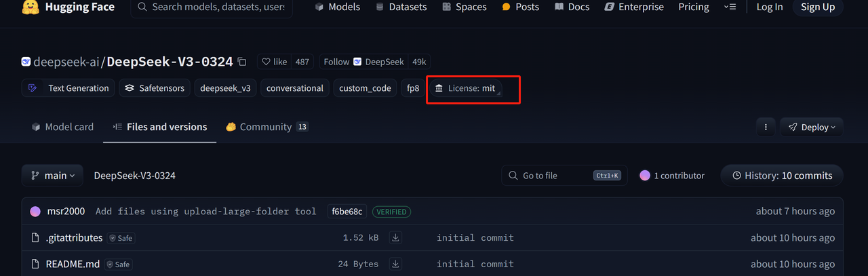The height and width of the screenshot is (276, 868).
Task: Open the 487 likes count
Action: 302,62
